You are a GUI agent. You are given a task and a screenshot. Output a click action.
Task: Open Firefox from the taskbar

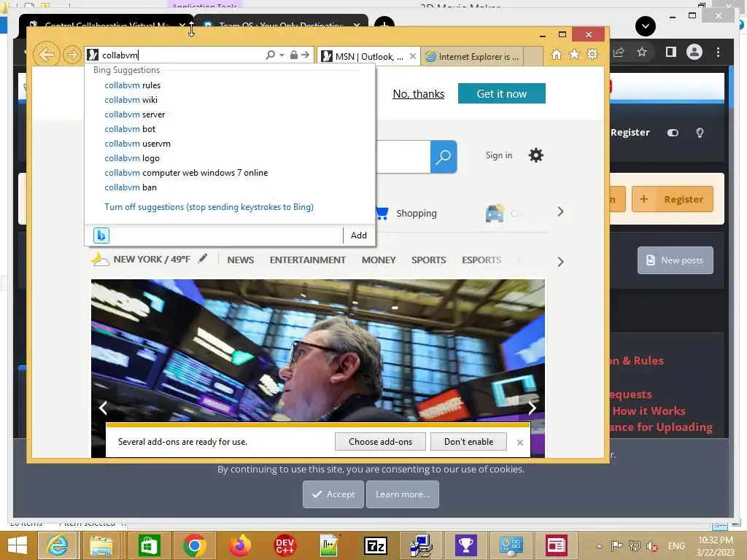click(239, 545)
